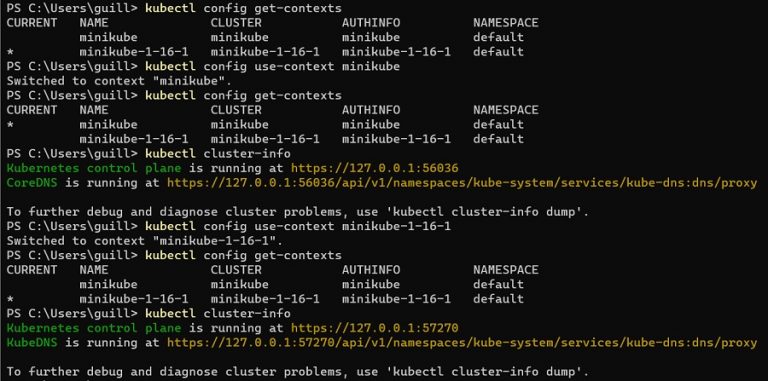Viewport: 768px width, 381px height.
Task: Click the AUTHINFO header in the second table
Action: coord(371,110)
